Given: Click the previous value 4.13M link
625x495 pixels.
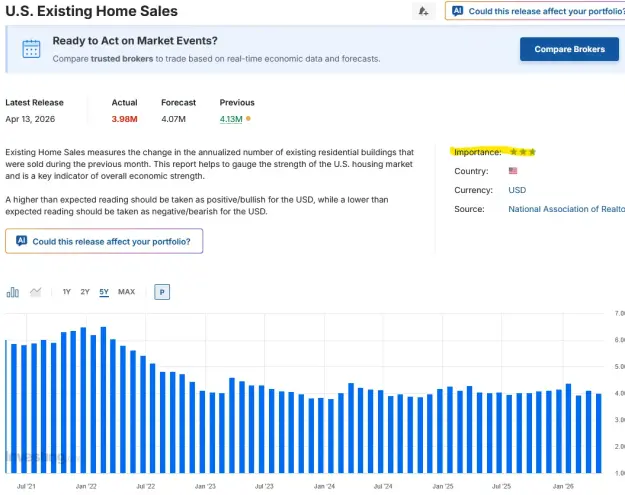Looking at the screenshot, I should tap(231, 119).
